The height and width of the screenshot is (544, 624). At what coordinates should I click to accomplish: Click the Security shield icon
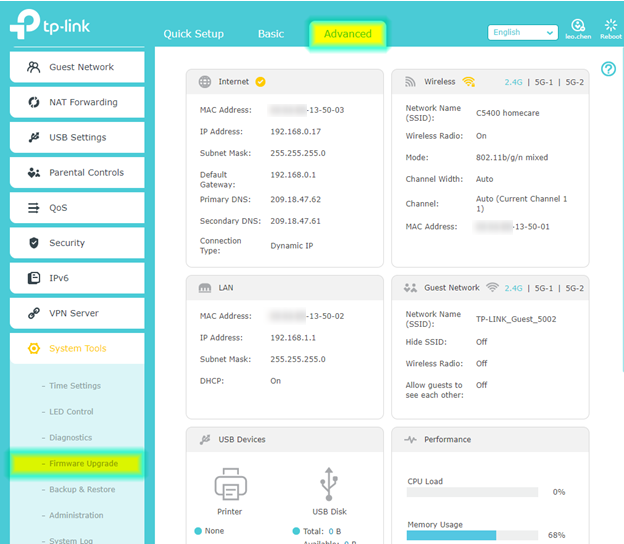tap(34, 243)
